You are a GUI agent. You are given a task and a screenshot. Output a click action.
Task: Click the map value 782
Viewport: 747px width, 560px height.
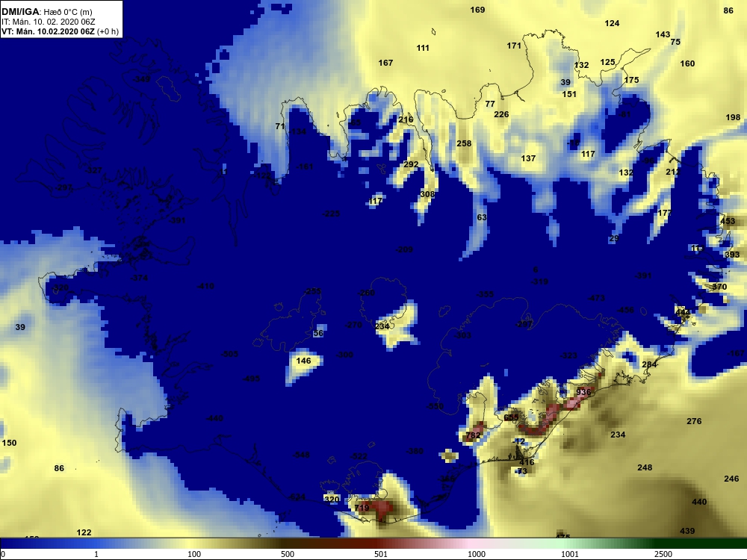point(473,435)
